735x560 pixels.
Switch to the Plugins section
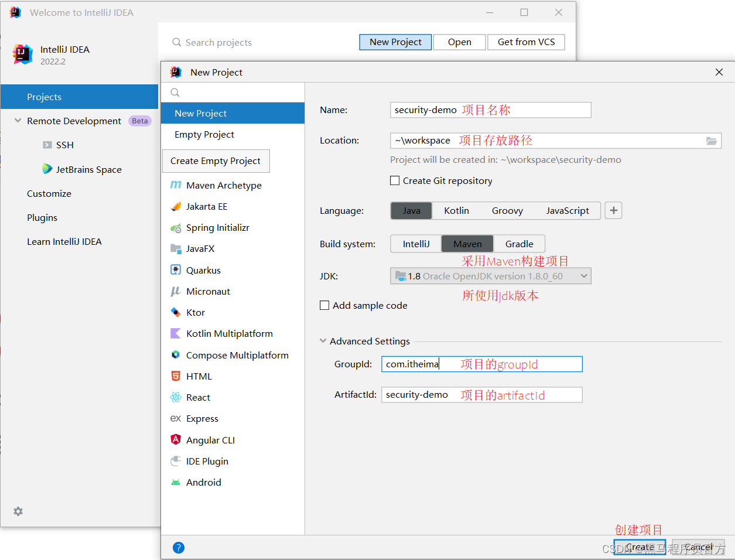pyautogui.click(x=42, y=217)
